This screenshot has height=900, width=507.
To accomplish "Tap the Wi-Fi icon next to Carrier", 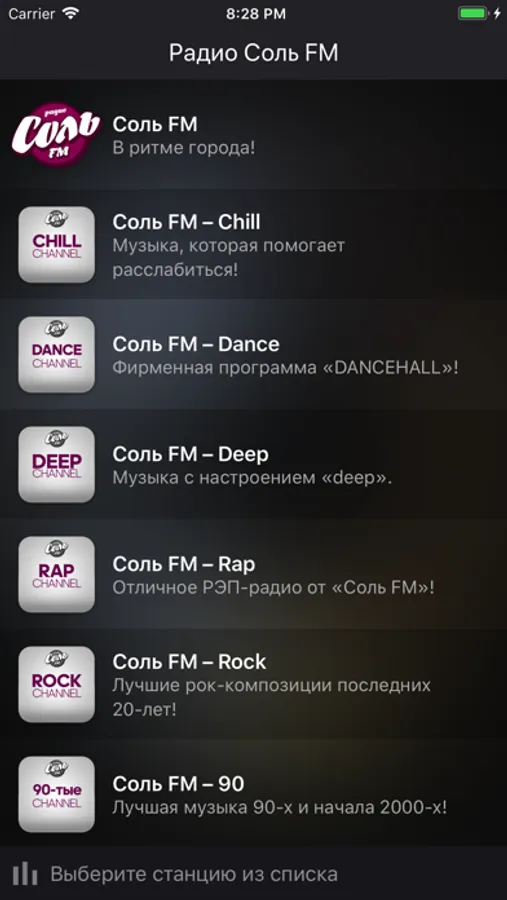I will tap(71, 14).
